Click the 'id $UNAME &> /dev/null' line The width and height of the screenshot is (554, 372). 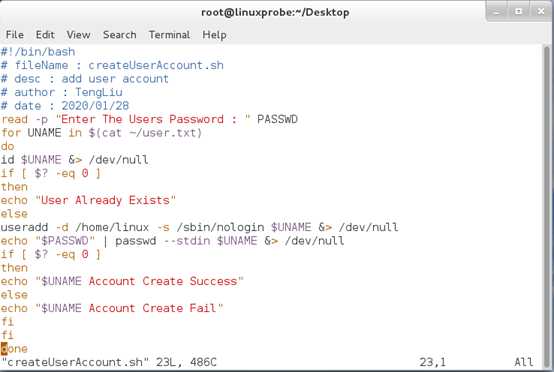tap(75, 160)
